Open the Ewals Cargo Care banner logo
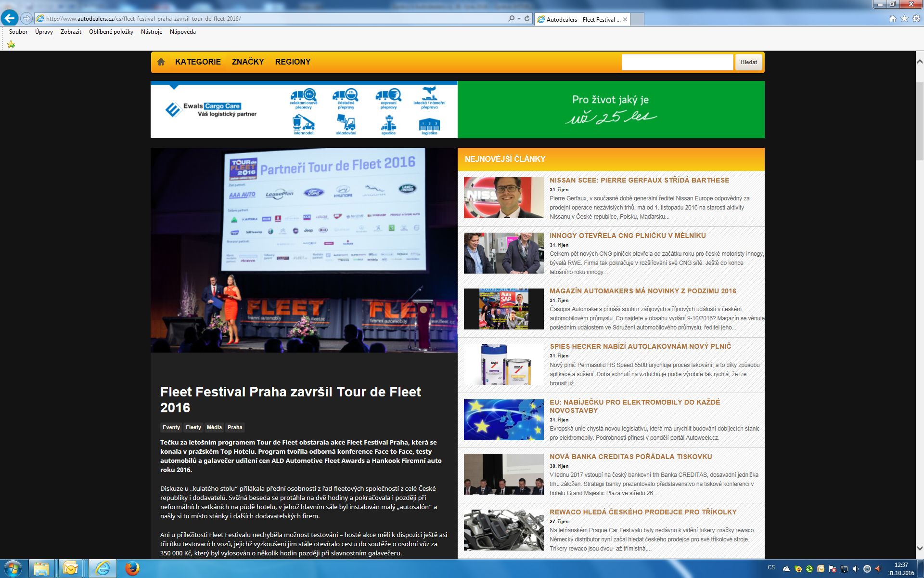The width and height of the screenshot is (924, 578). tap(210, 110)
